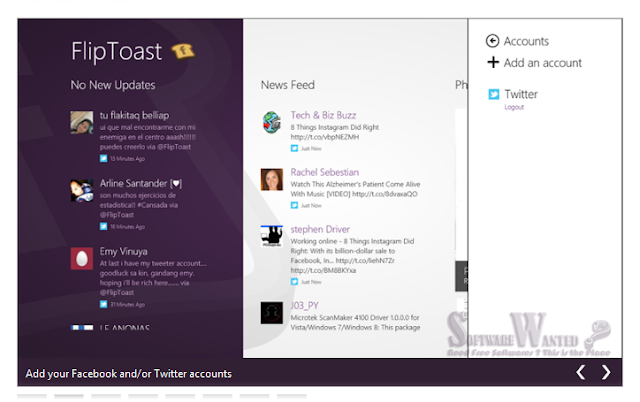Select the second slide indicator below the image
640x402 pixels.
[69, 395]
